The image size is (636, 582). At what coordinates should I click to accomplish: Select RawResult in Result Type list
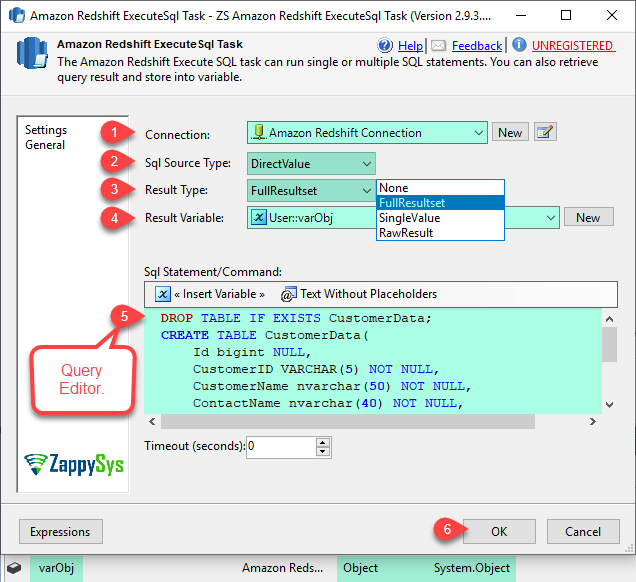pos(440,233)
